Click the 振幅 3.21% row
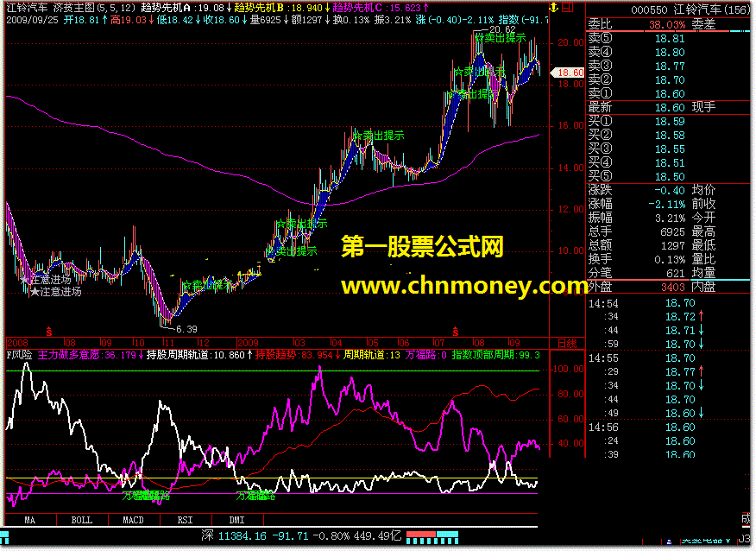The height and width of the screenshot is (551, 756). coord(636,218)
